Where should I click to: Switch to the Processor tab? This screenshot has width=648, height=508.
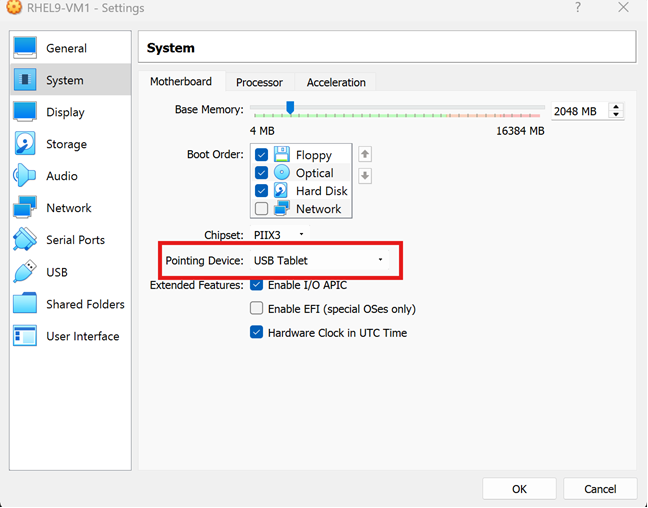coord(259,82)
